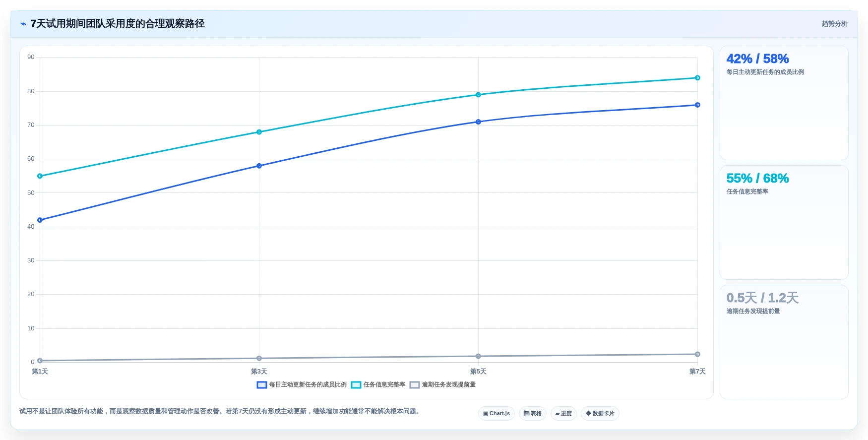Click the 第3天 x-axis label
Image resolution: width=868 pixels, height=440 pixels.
click(x=259, y=372)
